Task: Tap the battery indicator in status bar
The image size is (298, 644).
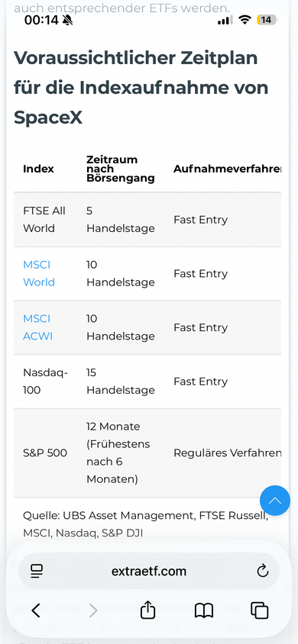Action: pyautogui.click(x=267, y=20)
